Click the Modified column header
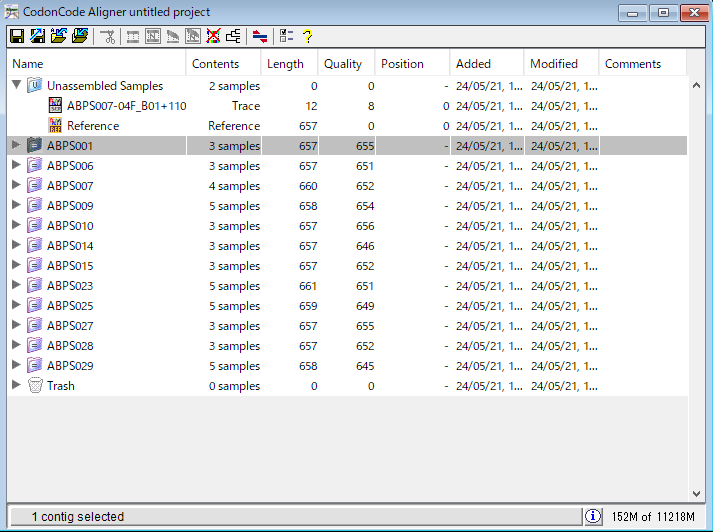713x532 pixels. [554, 64]
